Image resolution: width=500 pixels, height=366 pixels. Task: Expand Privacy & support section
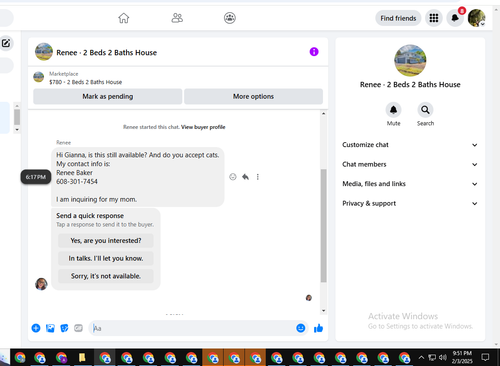tap(410, 203)
